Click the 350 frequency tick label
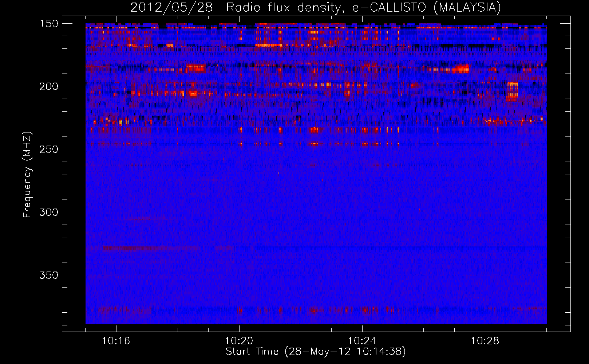Viewport: 589px width, 364px height. [49, 275]
